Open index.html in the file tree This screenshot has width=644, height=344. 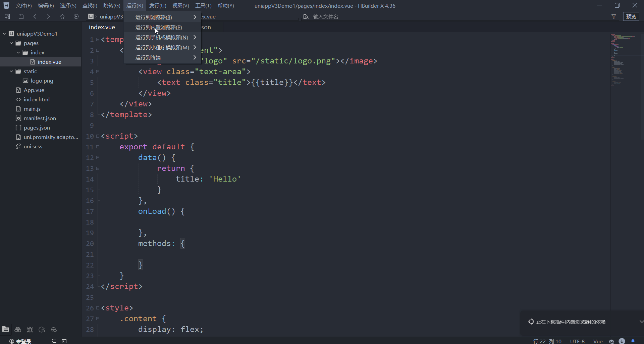[37, 99]
